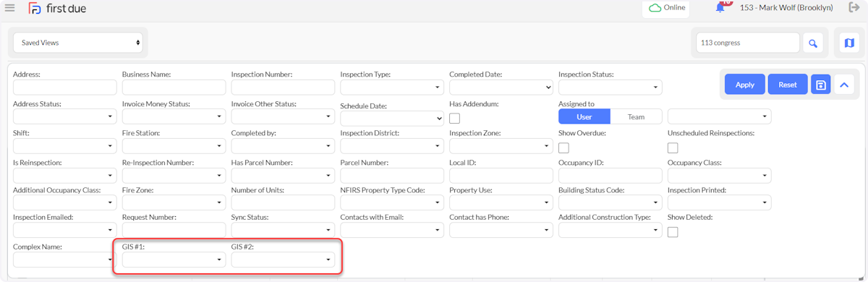Check Unscheduled Reinspections box
The height and width of the screenshot is (282, 868).
point(673,148)
